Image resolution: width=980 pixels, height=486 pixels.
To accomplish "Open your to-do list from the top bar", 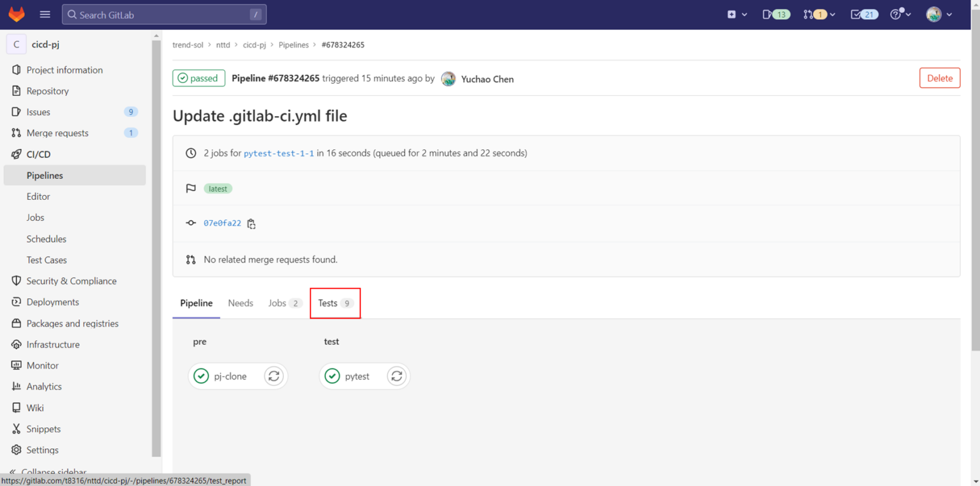I will point(860,13).
